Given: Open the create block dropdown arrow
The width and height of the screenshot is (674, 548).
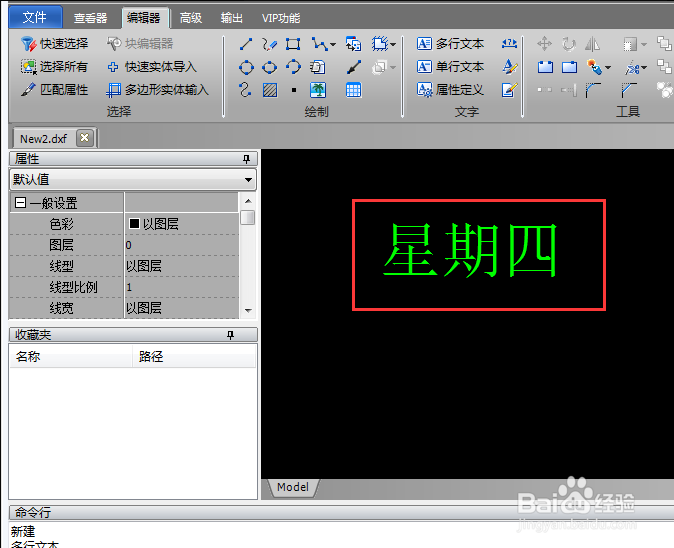Looking at the screenshot, I should [393, 44].
